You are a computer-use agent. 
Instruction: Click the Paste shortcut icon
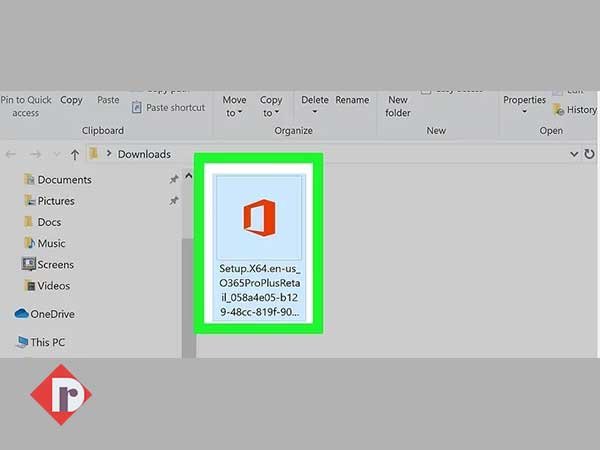pyautogui.click(x=136, y=108)
